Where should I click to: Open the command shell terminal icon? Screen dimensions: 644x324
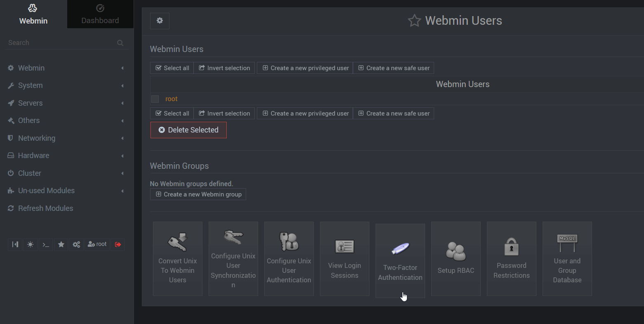[46, 244]
